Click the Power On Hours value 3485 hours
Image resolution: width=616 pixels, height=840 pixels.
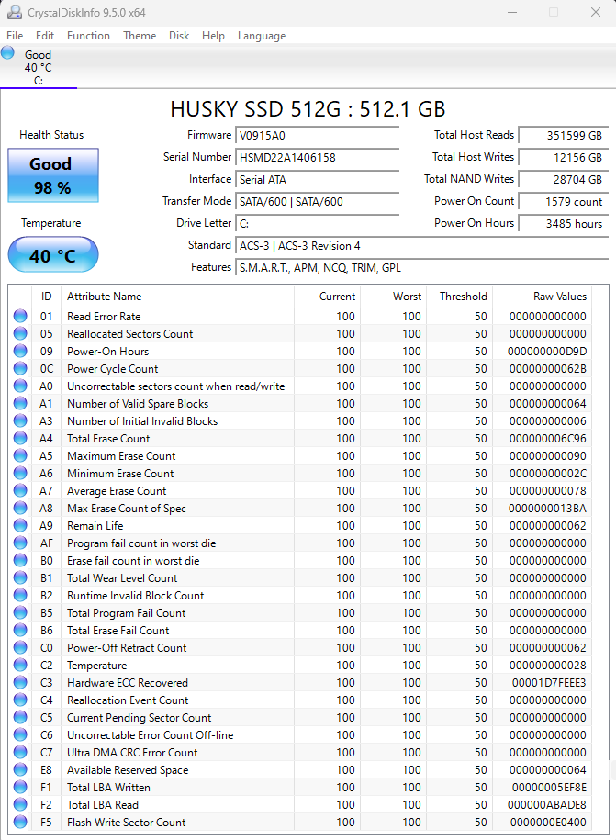click(564, 223)
